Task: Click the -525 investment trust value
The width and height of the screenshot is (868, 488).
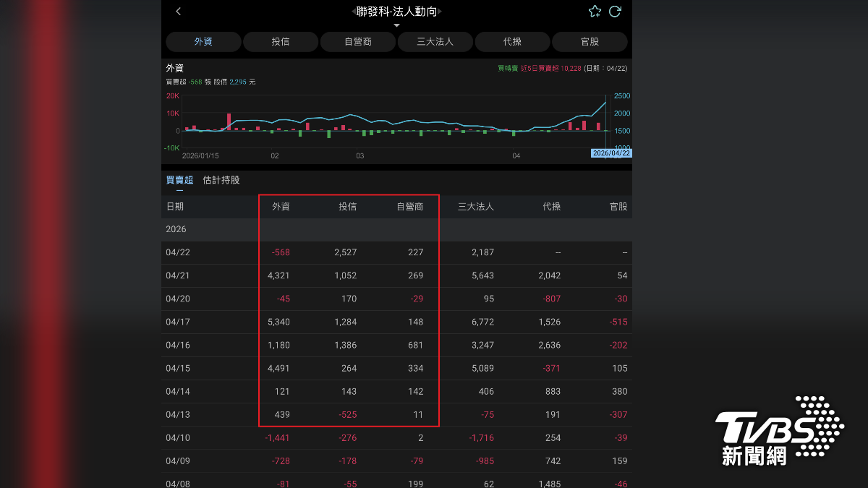Action: click(x=348, y=414)
